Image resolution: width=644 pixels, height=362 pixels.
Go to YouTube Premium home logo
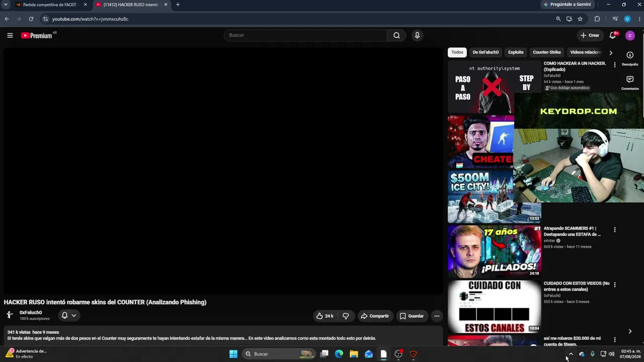click(x=36, y=35)
